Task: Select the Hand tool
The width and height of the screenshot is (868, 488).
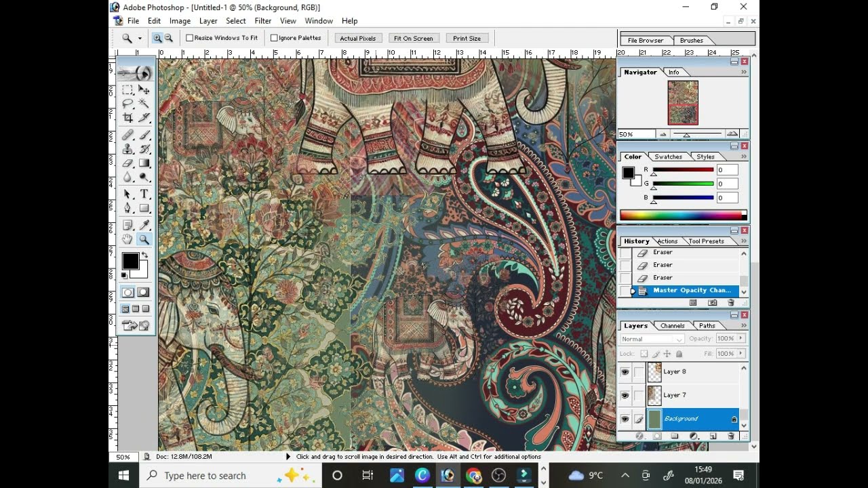Action: click(x=127, y=239)
